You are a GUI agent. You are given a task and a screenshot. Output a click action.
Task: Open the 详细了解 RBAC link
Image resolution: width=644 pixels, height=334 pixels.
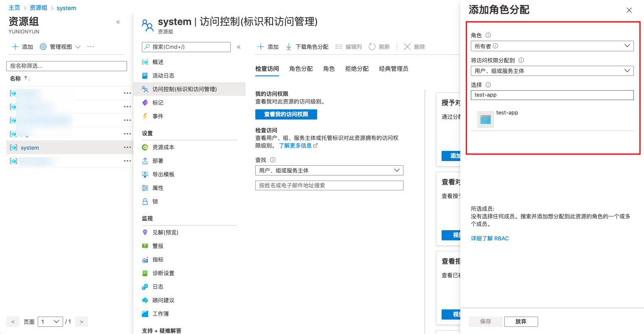(490, 238)
